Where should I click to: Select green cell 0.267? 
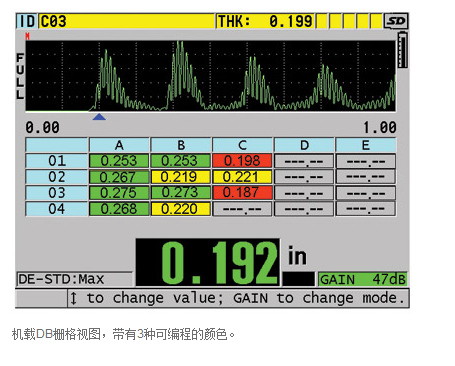(119, 177)
